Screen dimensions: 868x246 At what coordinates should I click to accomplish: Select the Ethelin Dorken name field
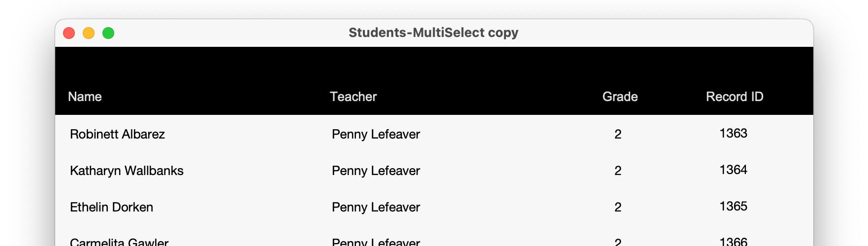click(x=111, y=207)
